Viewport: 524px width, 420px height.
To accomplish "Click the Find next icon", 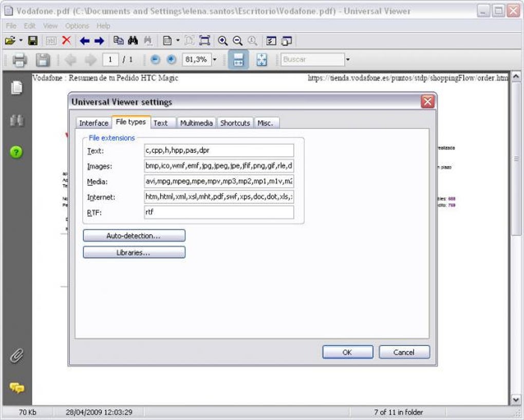I will coord(148,41).
